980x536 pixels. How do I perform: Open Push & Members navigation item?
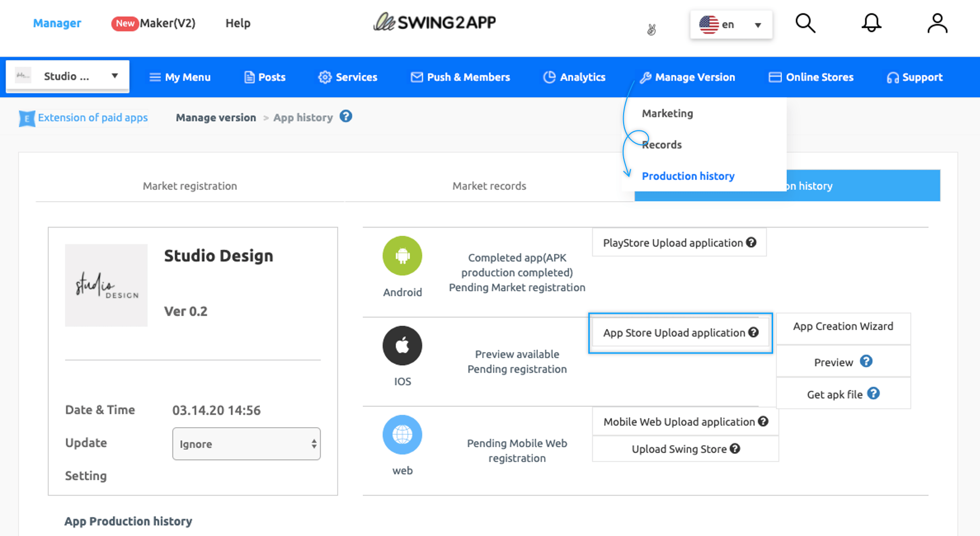click(x=460, y=77)
